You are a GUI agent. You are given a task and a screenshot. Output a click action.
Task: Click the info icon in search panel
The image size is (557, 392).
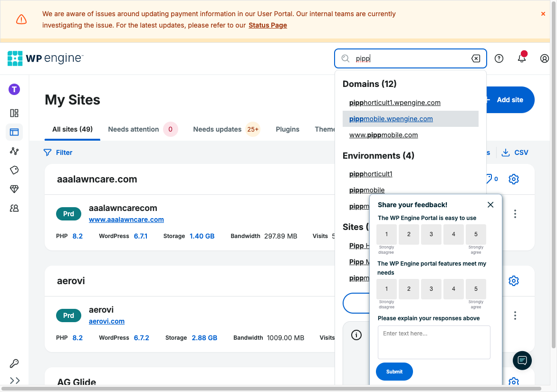pyautogui.click(x=356, y=335)
